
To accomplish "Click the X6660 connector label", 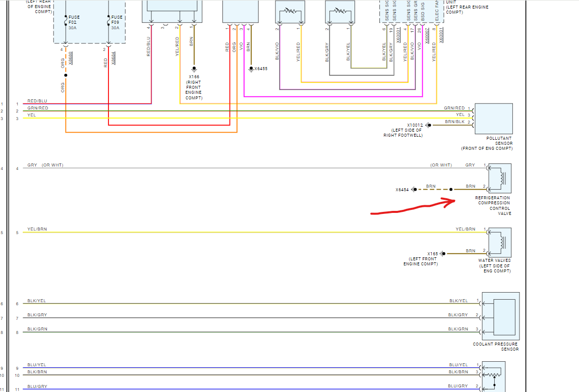I will (x=70, y=57).
